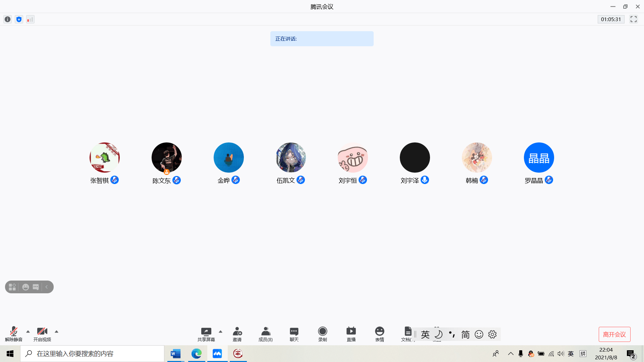The width and height of the screenshot is (644, 362).
Task: Click Leave Meeting (离开会议) button
Action: pyautogui.click(x=614, y=334)
